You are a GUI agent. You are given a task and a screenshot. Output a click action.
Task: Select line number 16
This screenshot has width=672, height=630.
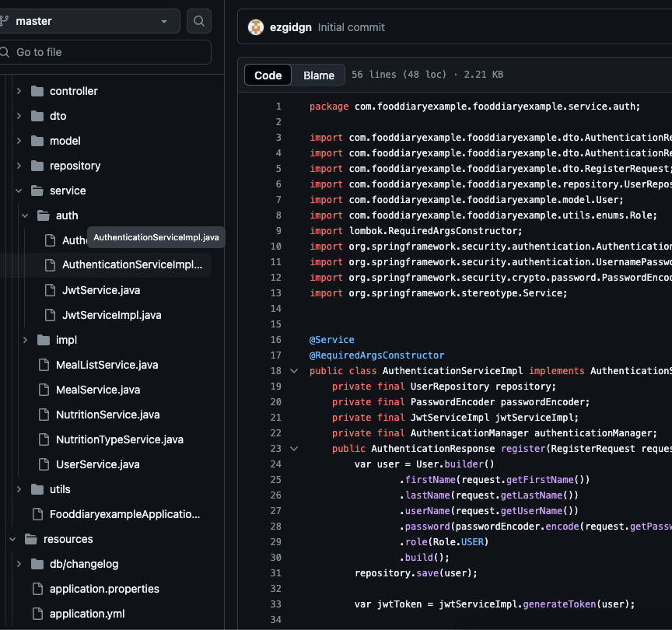tap(275, 340)
